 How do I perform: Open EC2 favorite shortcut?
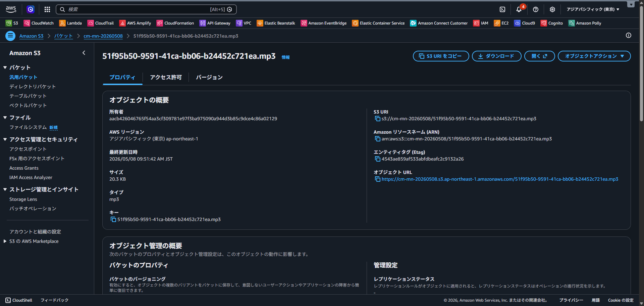(501, 23)
